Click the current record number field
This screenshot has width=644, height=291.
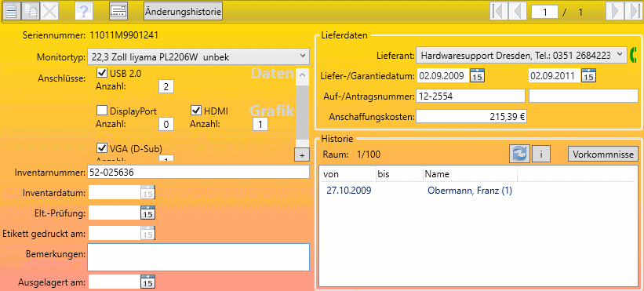[544, 12]
